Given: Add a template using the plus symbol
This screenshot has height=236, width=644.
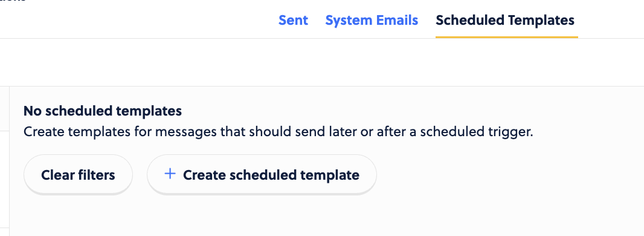Looking at the screenshot, I should click(170, 174).
